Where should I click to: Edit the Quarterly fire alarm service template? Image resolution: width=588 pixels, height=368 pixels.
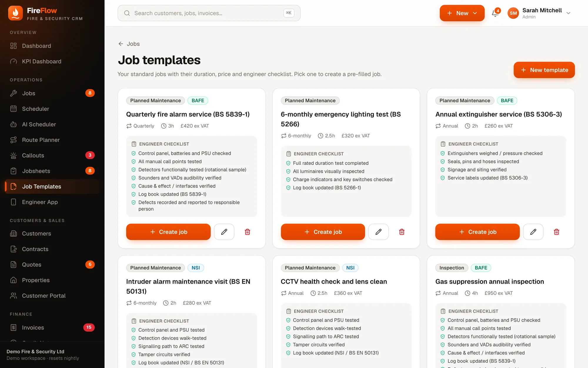[x=224, y=232]
